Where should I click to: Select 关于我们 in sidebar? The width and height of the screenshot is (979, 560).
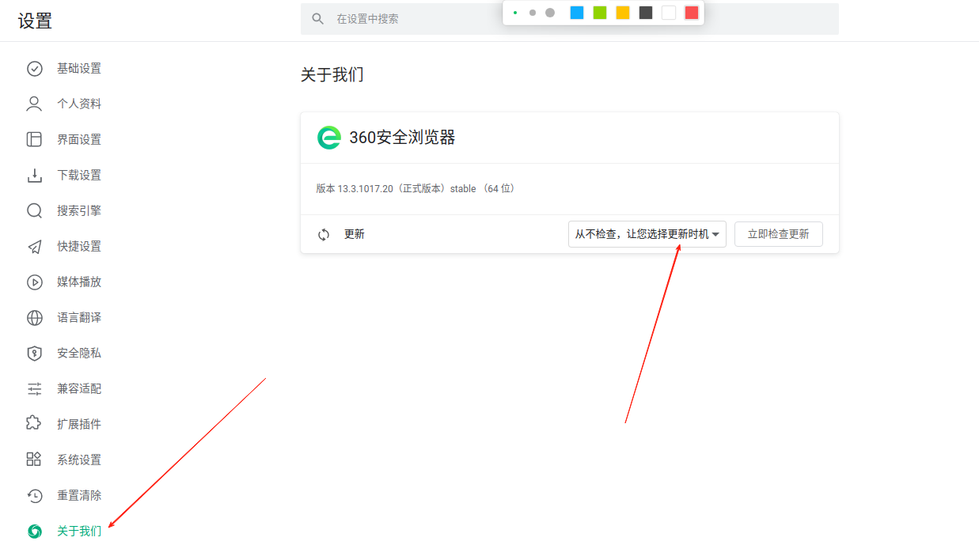[79, 532]
